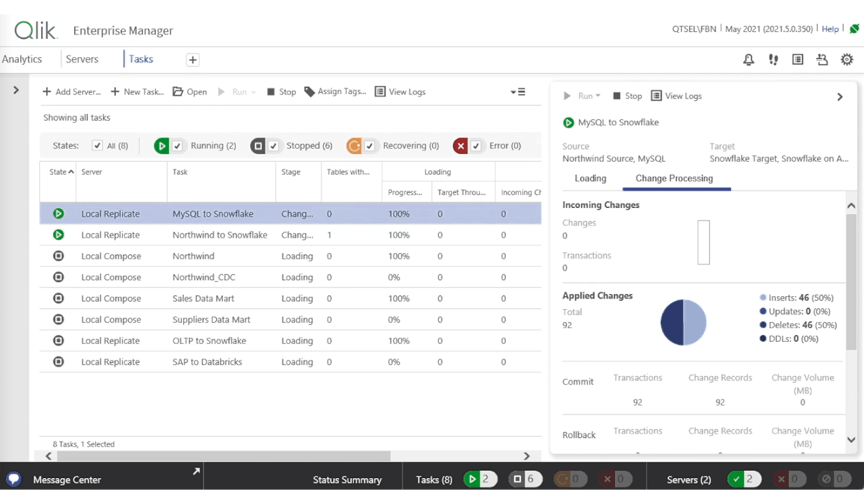864x504 pixels.
Task: Toggle the Running (2) filter checkbox
Action: (x=177, y=145)
